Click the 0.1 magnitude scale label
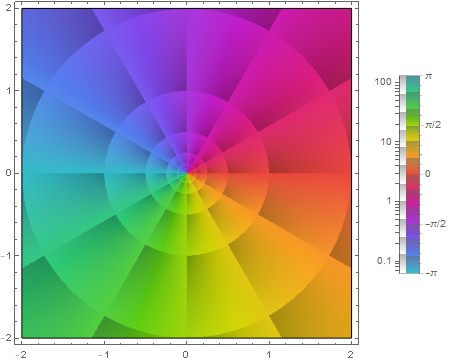This screenshot has height=363, width=453. point(384,261)
